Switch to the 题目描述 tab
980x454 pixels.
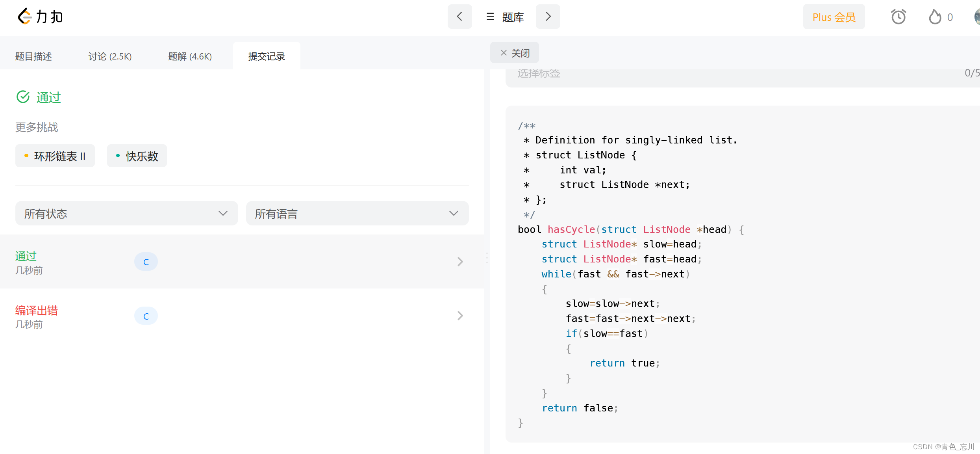pyautogui.click(x=33, y=56)
